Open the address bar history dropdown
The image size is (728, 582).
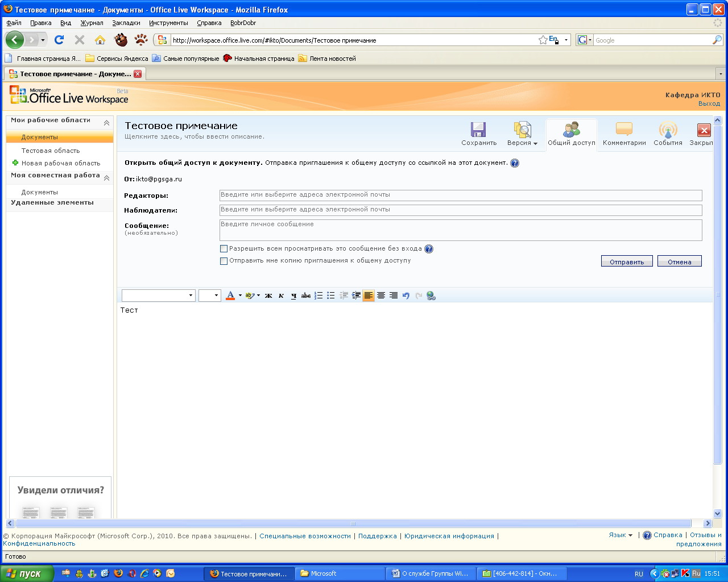[x=566, y=40]
